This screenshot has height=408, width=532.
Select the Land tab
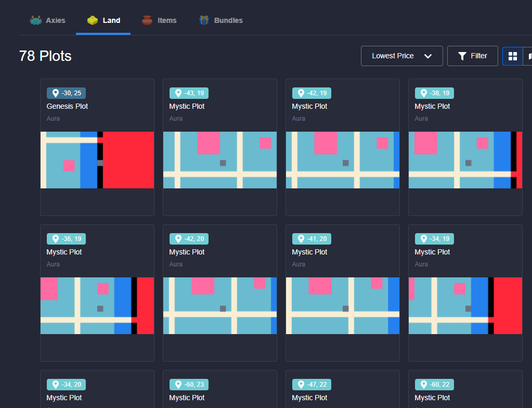(103, 20)
